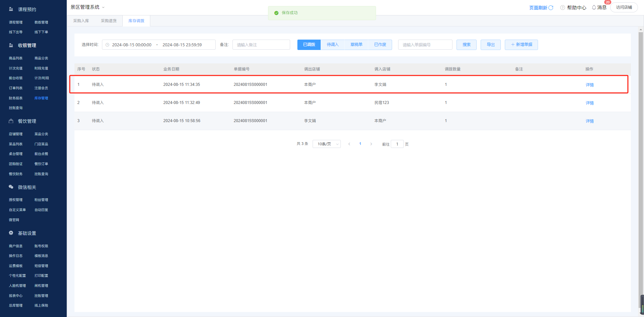Click the clock icon in date field
644x317 pixels.
[x=107, y=45]
